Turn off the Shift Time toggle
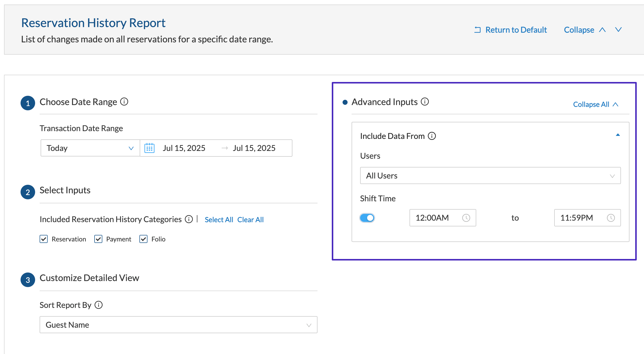Viewport: 644px width, 354px height. pyautogui.click(x=367, y=218)
